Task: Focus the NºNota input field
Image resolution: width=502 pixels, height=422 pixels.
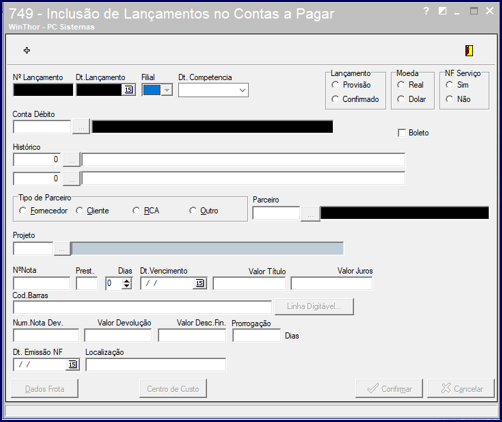Action: pyautogui.click(x=42, y=284)
